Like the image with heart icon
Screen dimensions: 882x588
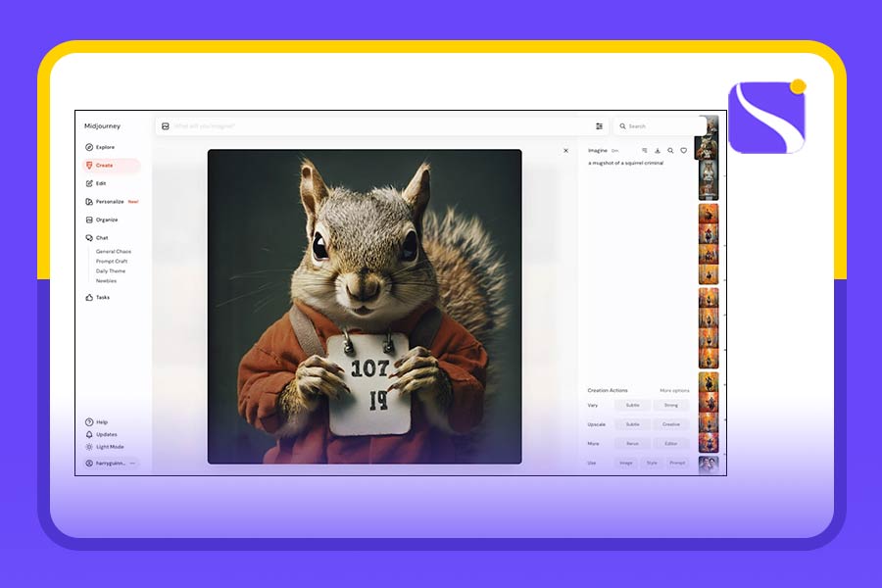click(683, 151)
